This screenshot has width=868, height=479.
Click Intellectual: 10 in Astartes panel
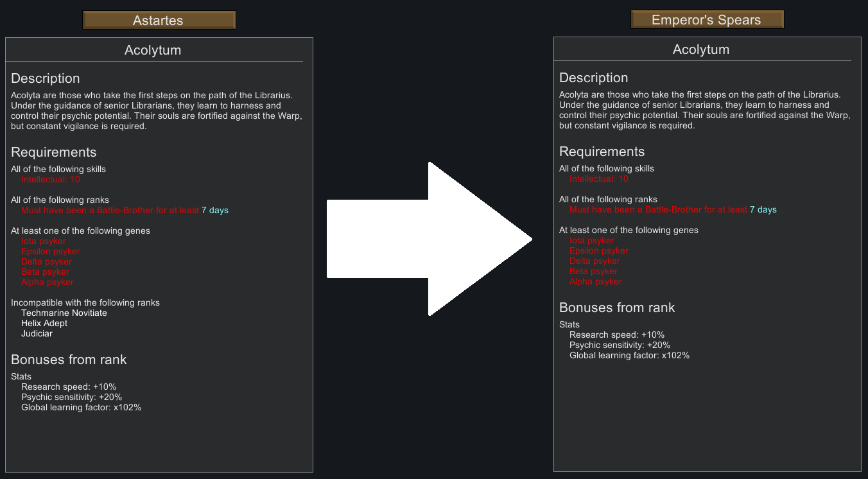[51, 180]
